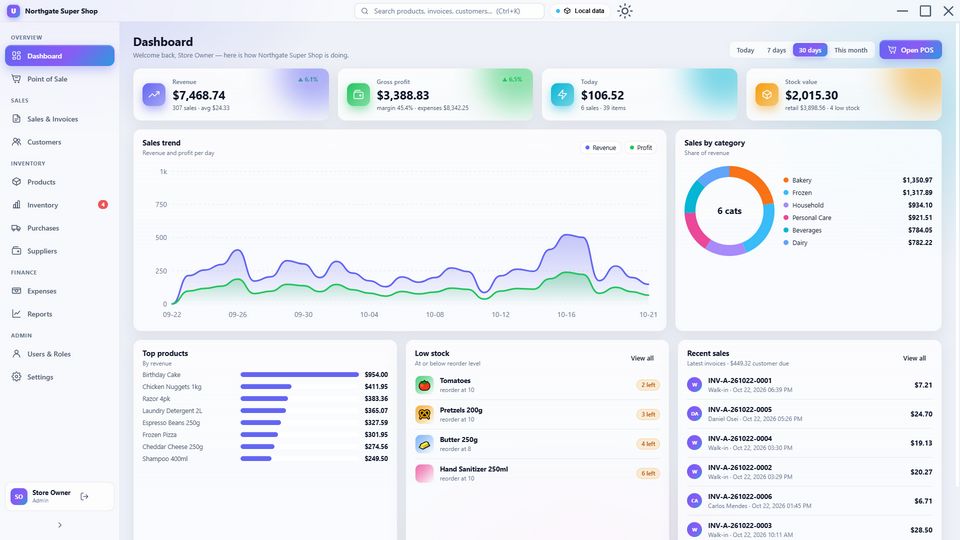Click the search magnifier icon
Image resolution: width=960 pixels, height=540 pixels.
[365, 11]
